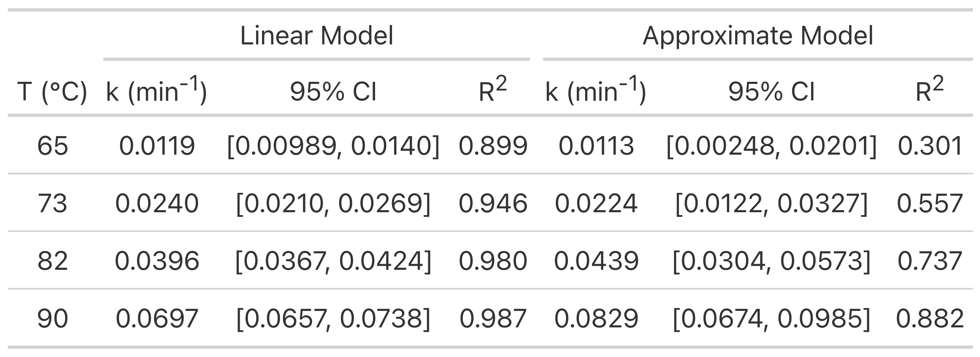This screenshot has height=357, width=980.
Task: Select the temperature 90 row cell
Action: click(52, 318)
